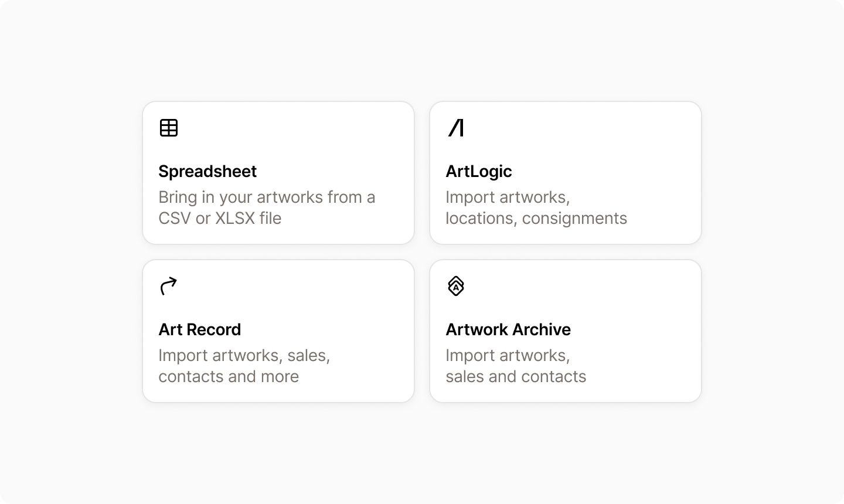The width and height of the screenshot is (844, 504).
Task: Select the ArtLogic heading
Action: click(479, 171)
